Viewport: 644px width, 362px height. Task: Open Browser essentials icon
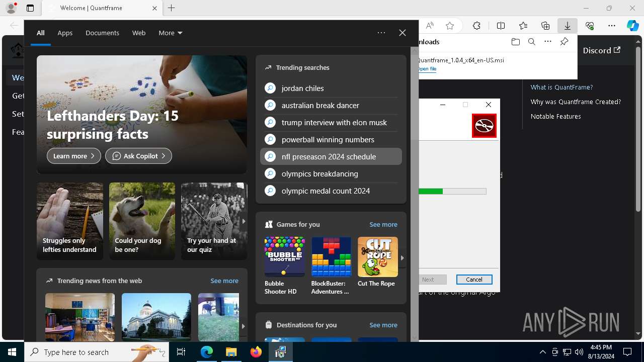pyautogui.click(x=590, y=26)
